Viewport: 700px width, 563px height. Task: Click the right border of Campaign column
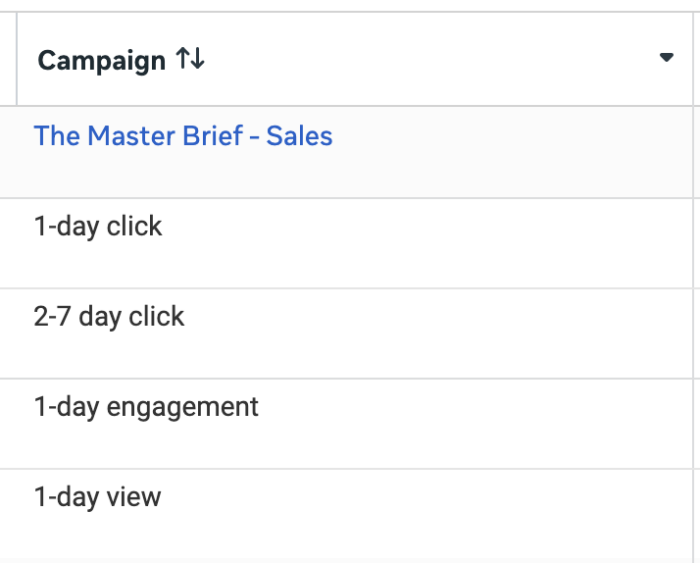693,286
